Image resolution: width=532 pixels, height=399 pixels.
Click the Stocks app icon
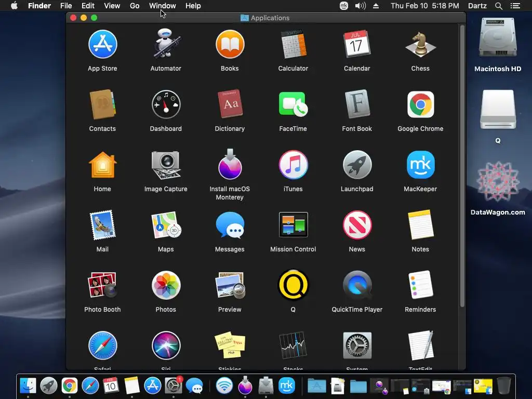[x=293, y=345]
